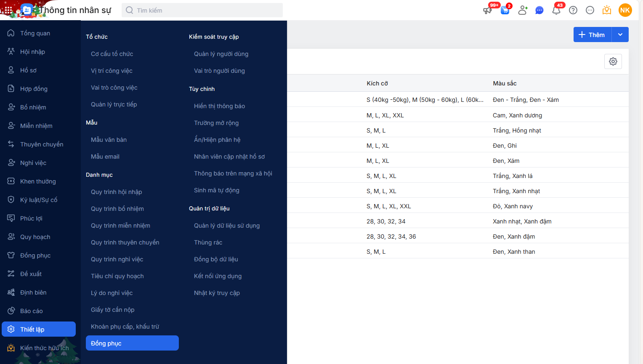Viewport: 643px width, 364px height.
Task: Click the Thuyên chuyển arrows icon
Action: tap(11, 144)
